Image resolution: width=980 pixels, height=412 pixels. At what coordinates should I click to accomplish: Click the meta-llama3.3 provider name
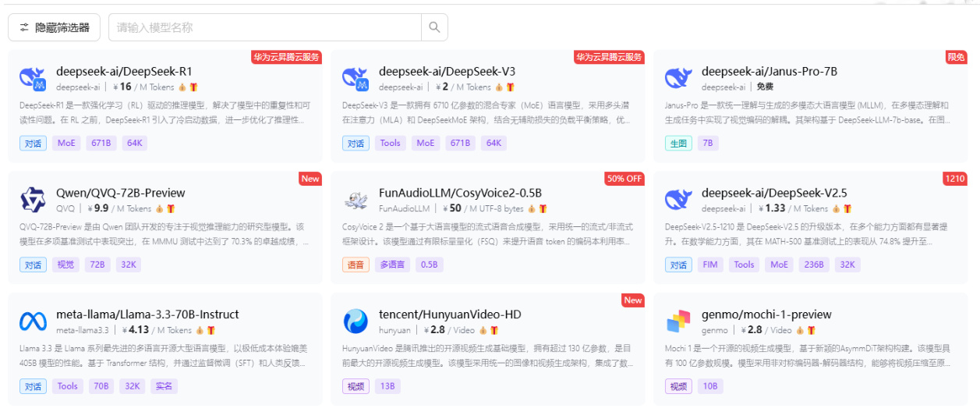tap(82, 330)
